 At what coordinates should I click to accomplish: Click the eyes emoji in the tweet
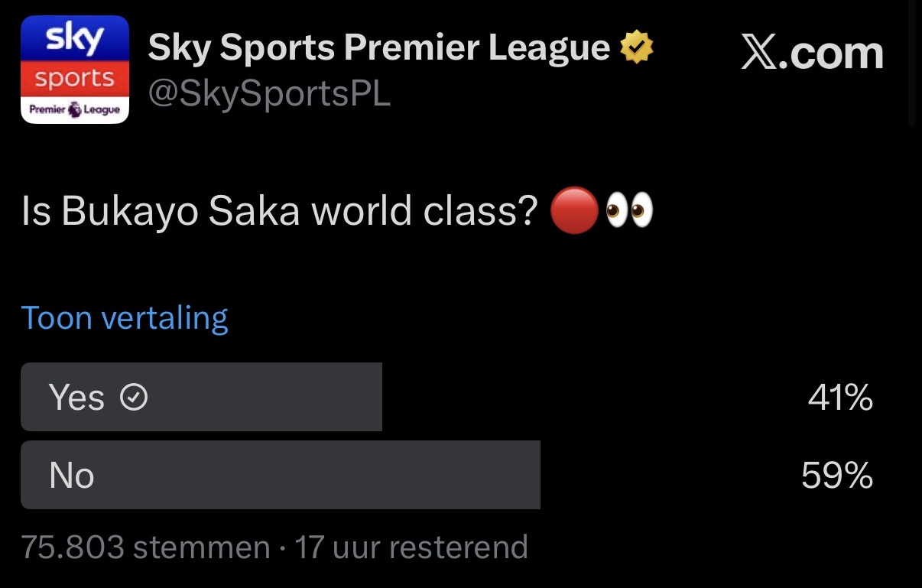click(x=628, y=213)
